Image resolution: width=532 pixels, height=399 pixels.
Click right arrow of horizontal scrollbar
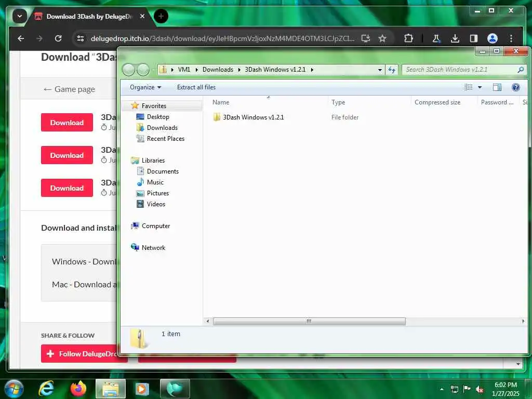point(523,321)
